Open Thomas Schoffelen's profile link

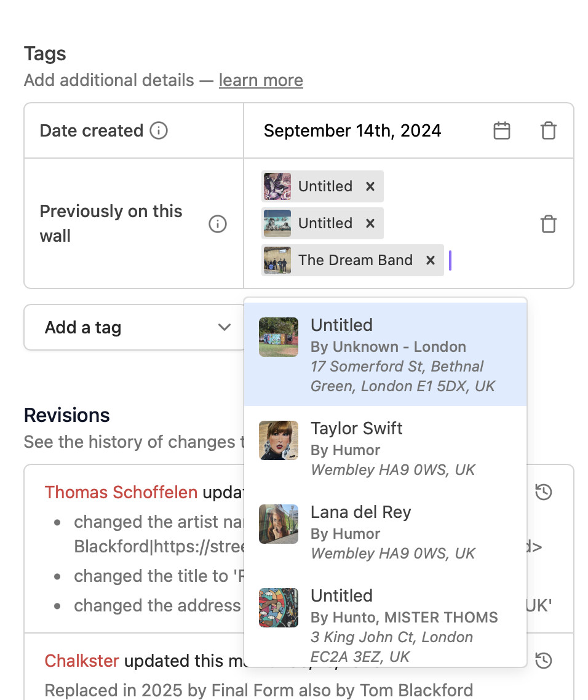121,492
